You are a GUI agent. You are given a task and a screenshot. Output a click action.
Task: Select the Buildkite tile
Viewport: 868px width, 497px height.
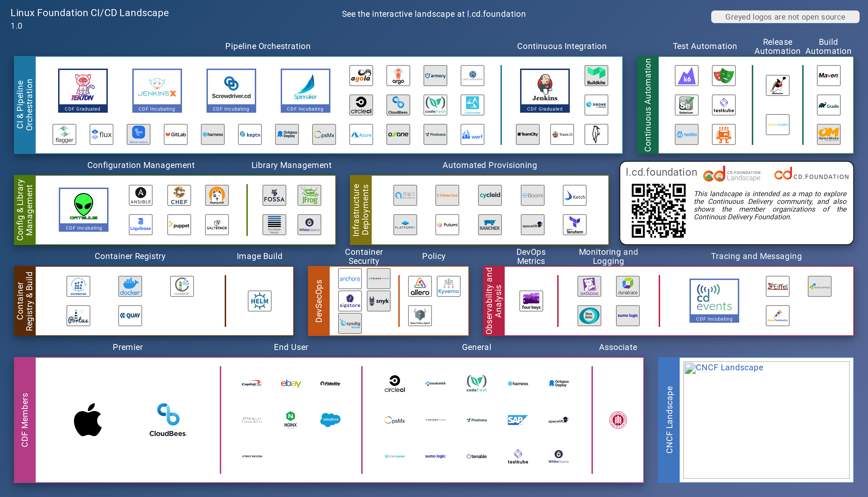point(596,76)
